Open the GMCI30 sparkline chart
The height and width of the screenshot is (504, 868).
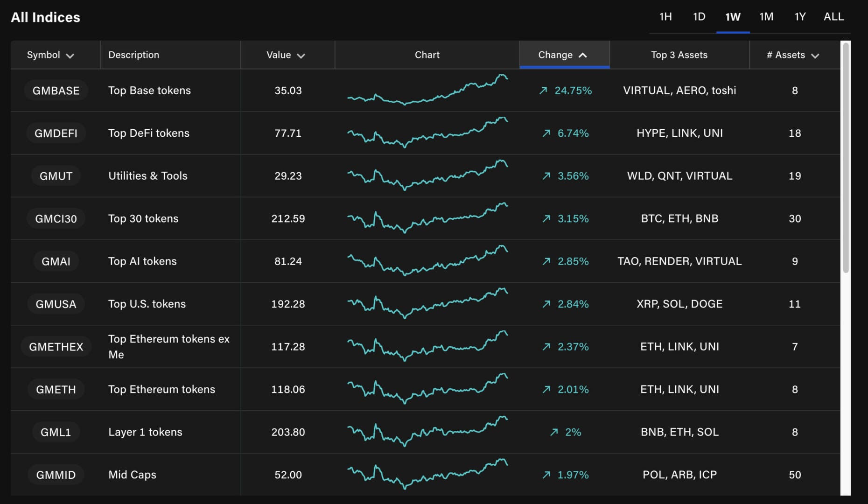427,218
